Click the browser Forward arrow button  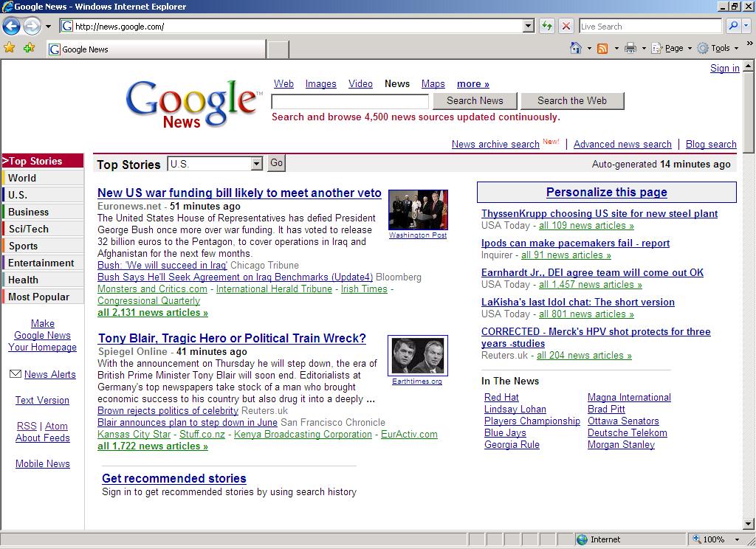tap(32, 26)
